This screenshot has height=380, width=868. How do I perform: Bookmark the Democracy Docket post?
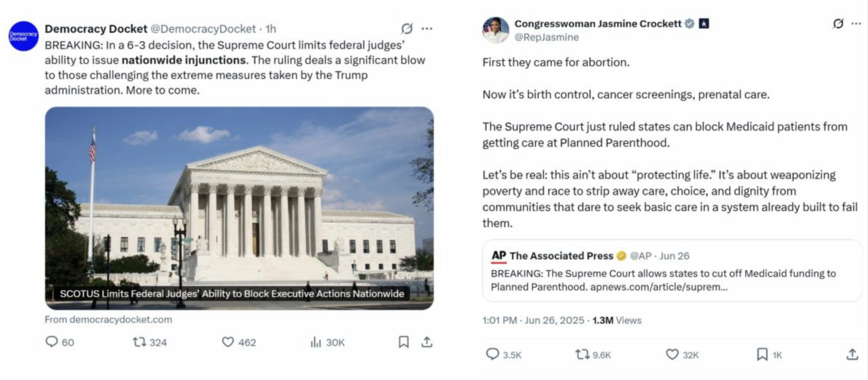pyautogui.click(x=403, y=342)
